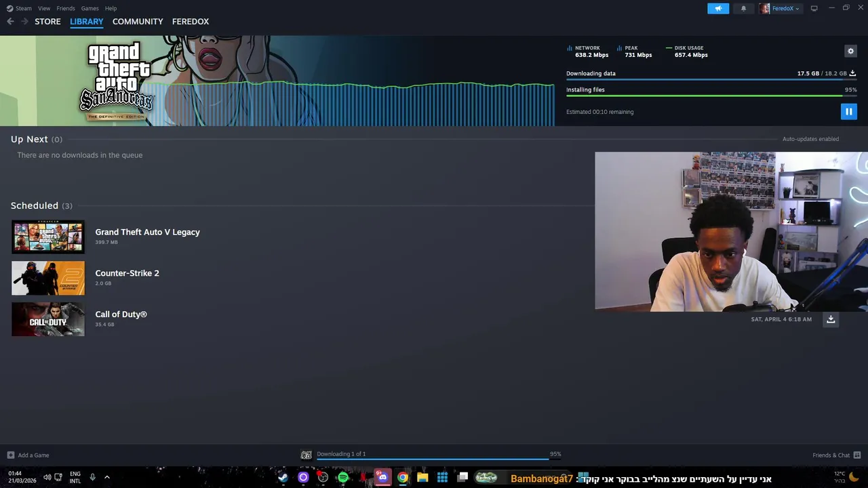Click the taskbar volume speaker icon
The width and height of the screenshot is (868, 488).
pos(47,477)
